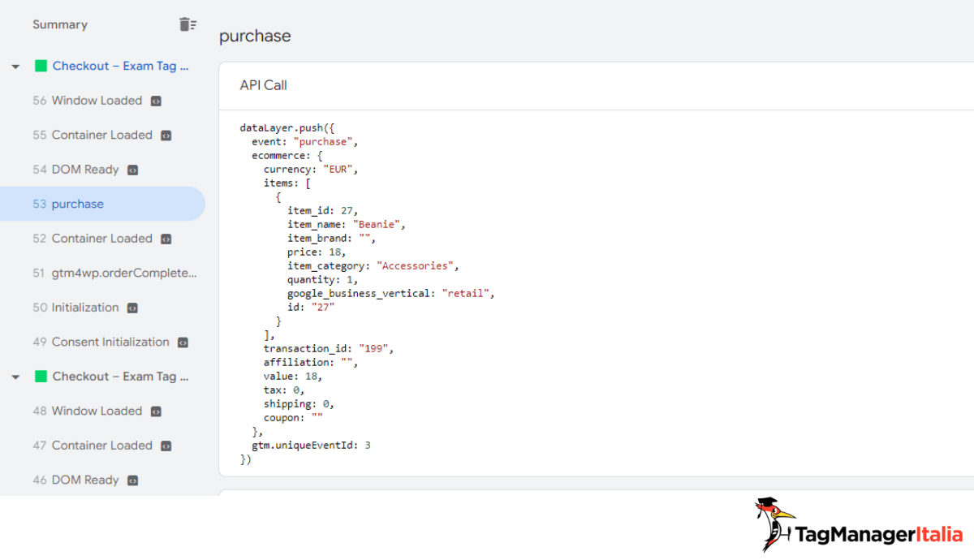Screen dimensions: 974x560
Task: Click the purchase page heading
Action: (x=255, y=37)
